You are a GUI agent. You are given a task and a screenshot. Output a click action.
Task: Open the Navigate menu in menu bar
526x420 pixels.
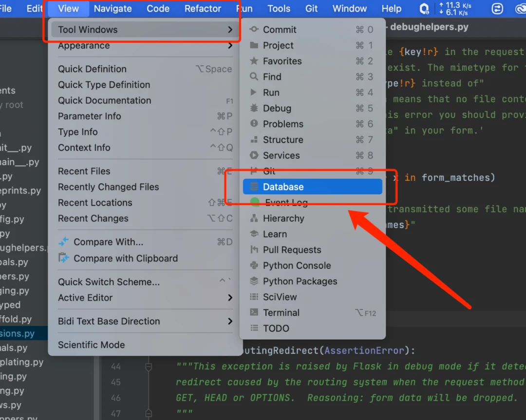pyautogui.click(x=113, y=9)
